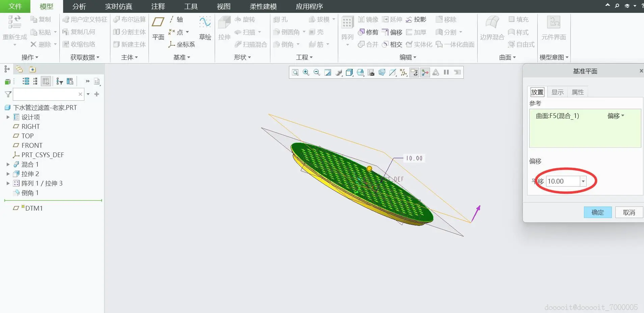Open the 基准 group dropdown
644x313 pixels.
[182, 57]
